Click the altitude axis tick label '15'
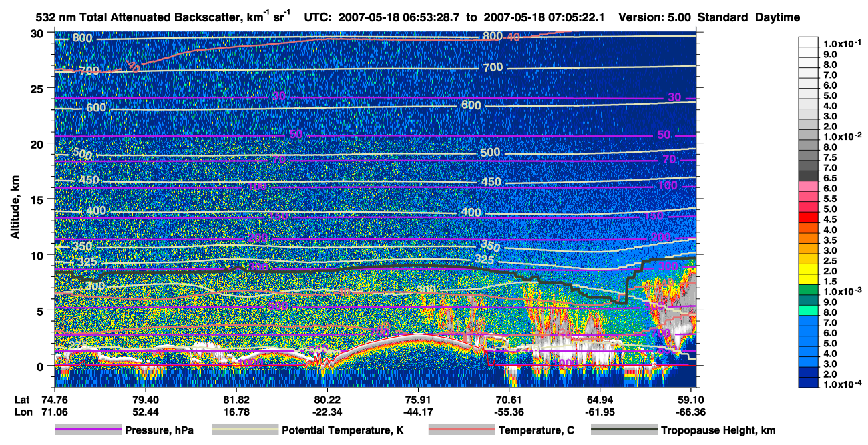868x445 pixels. tap(37, 199)
